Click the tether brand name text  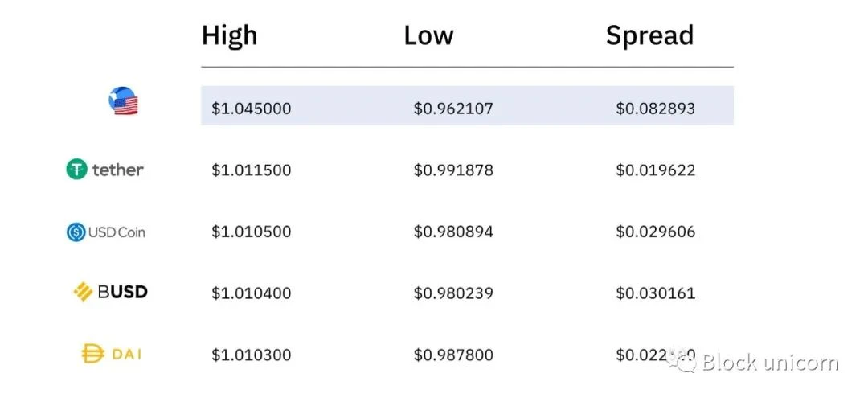(117, 170)
